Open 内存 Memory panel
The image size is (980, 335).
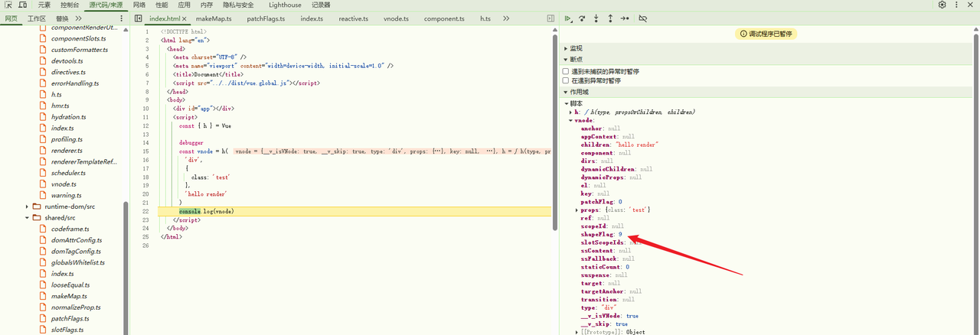pos(207,5)
